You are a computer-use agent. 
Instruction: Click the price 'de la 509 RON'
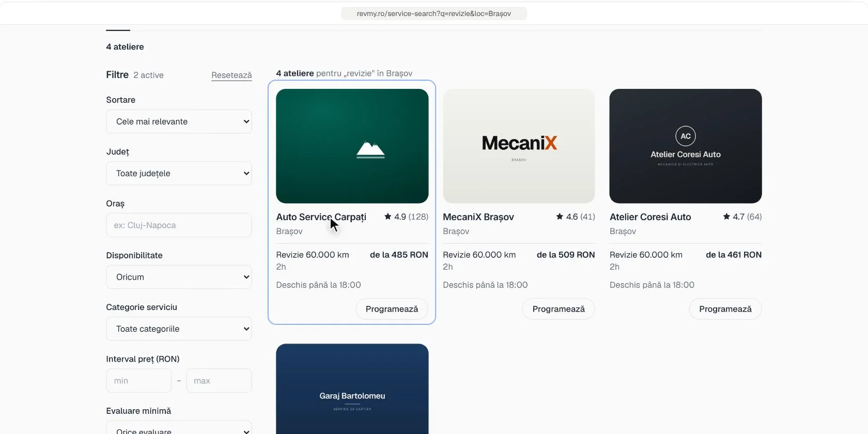pyautogui.click(x=566, y=255)
